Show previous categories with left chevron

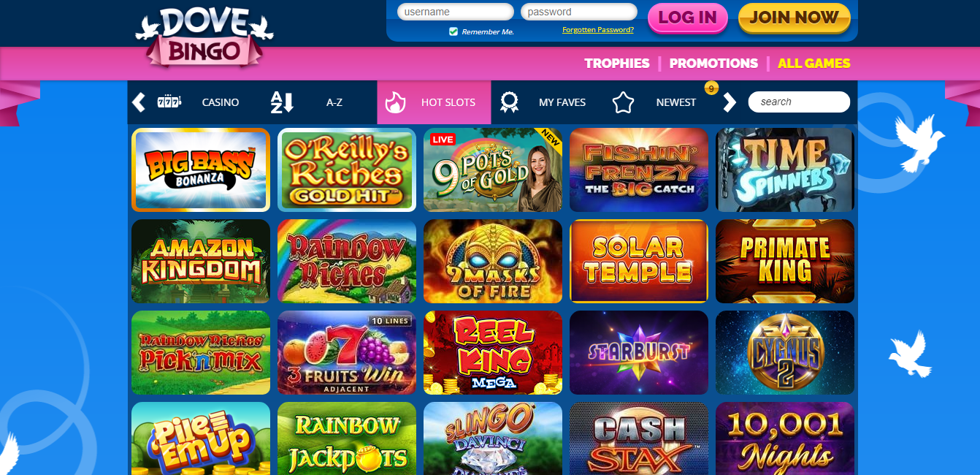[x=139, y=102]
